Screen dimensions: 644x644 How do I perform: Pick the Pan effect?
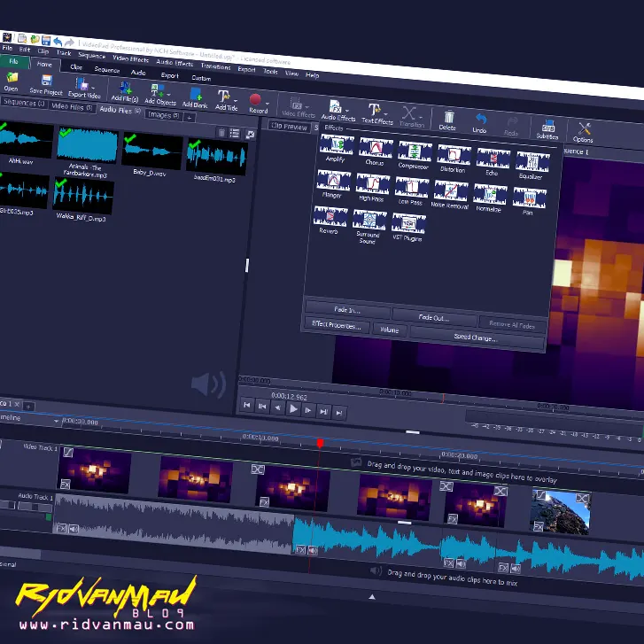coord(529,202)
